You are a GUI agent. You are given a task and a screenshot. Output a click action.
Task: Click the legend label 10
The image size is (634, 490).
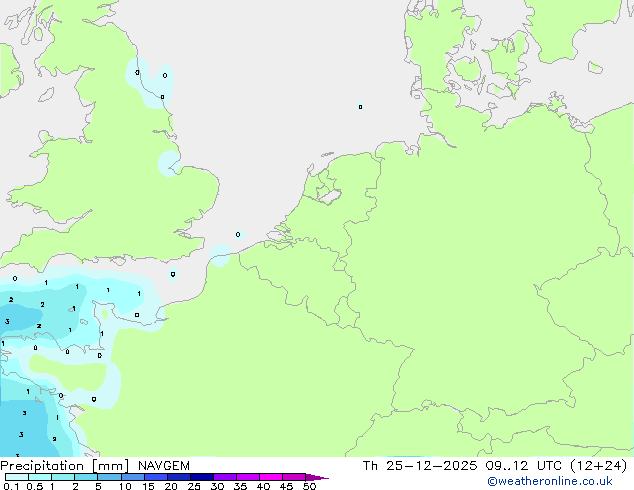(x=125, y=486)
